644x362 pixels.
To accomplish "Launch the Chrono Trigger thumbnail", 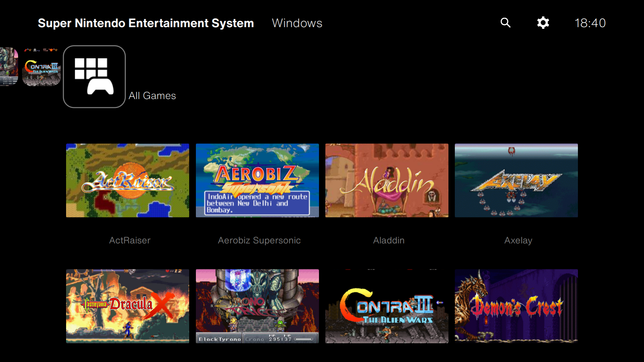I will click(257, 306).
